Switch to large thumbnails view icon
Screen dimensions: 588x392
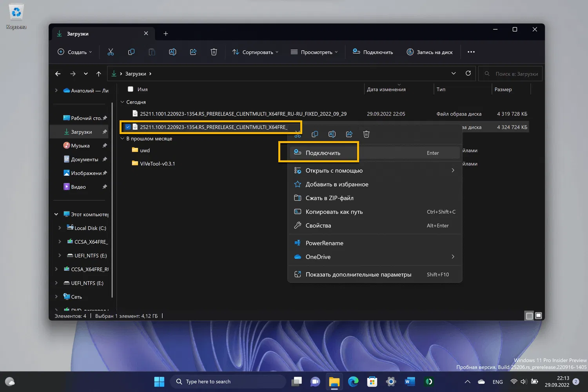pyautogui.click(x=539, y=316)
